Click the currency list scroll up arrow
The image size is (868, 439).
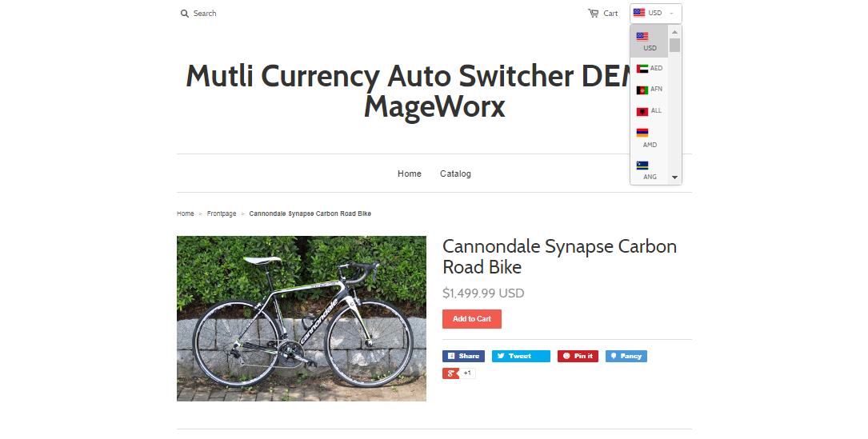674,32
